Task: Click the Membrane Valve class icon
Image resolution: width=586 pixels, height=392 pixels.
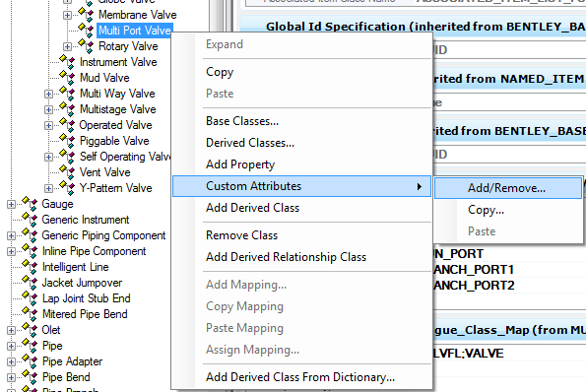Action: (x=86, y=15)
